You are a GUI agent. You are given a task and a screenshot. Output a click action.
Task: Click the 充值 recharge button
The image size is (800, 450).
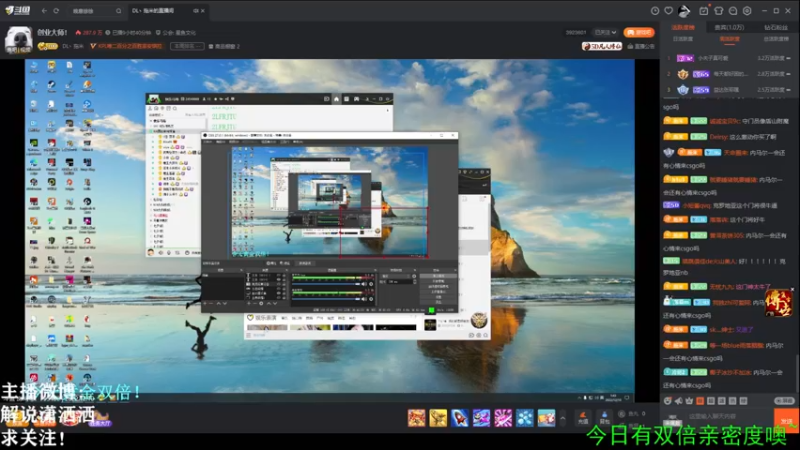(x=583, y=418)
